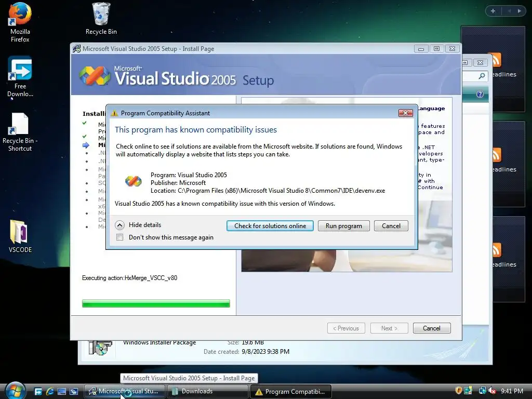Close the Downloads window behind Setup
The width and height of the screenshot is (532, 399).
(x=481, y=63)
